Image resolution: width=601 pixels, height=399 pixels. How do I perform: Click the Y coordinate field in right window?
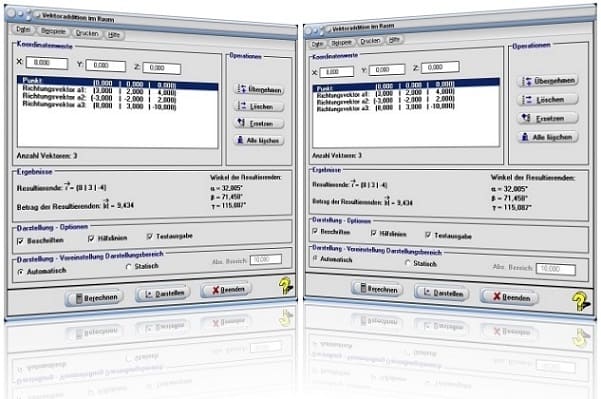coord(386,69)
